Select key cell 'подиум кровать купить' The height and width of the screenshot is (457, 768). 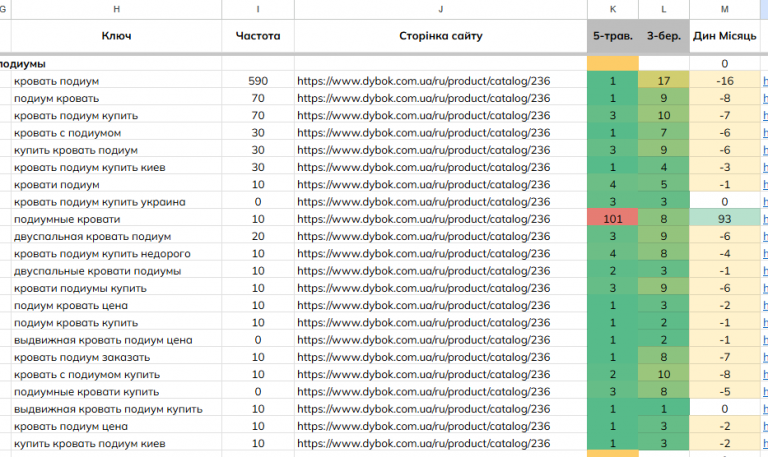[x=116, y=323]
